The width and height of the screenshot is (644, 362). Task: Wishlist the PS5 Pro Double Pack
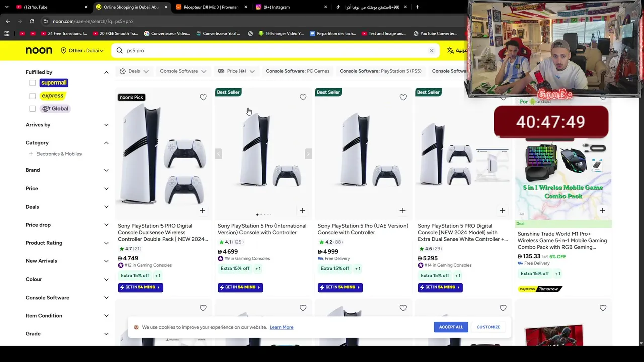pos(203,97)
